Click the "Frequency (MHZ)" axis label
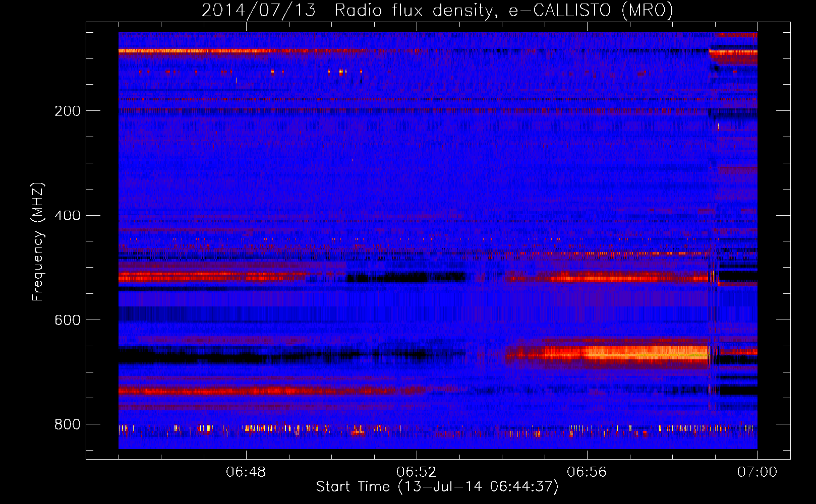816x504 pixels. click(x=38, y=242)
